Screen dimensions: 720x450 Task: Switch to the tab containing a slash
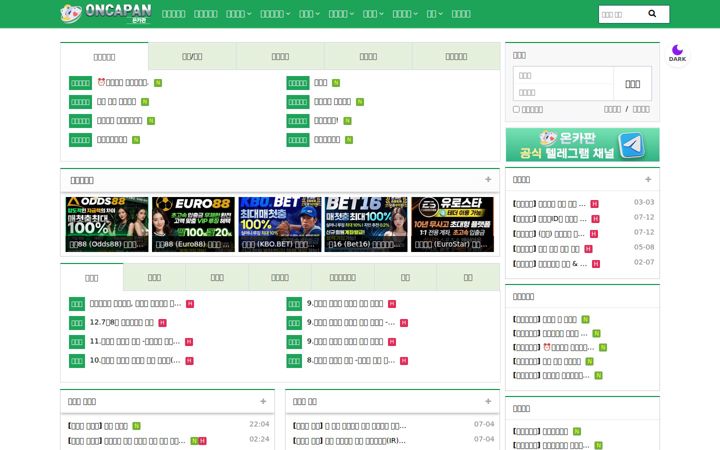192,56
